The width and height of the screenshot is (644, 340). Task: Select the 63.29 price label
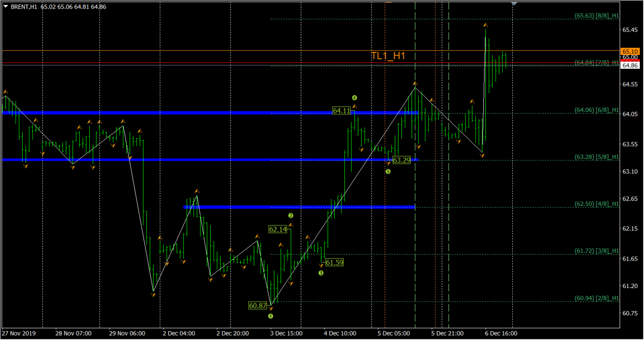(x=401, y=160)
